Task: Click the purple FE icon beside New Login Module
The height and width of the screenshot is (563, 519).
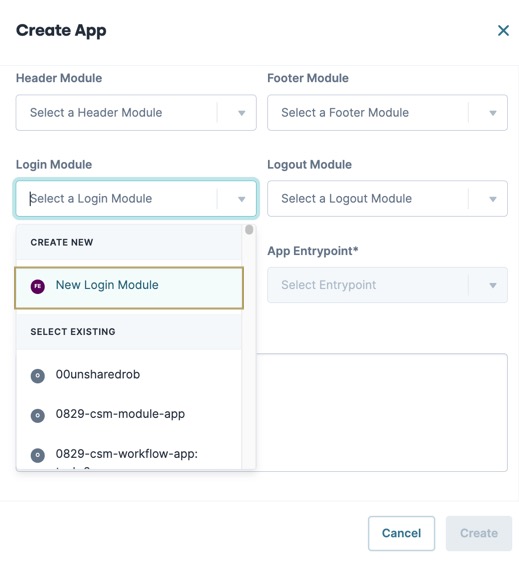Action: point(38,287)
